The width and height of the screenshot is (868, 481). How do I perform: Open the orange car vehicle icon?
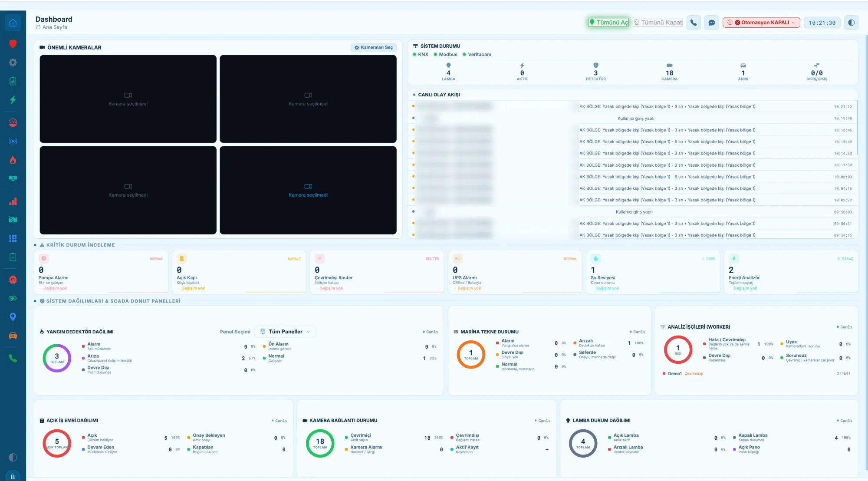[x=13, y=336]
